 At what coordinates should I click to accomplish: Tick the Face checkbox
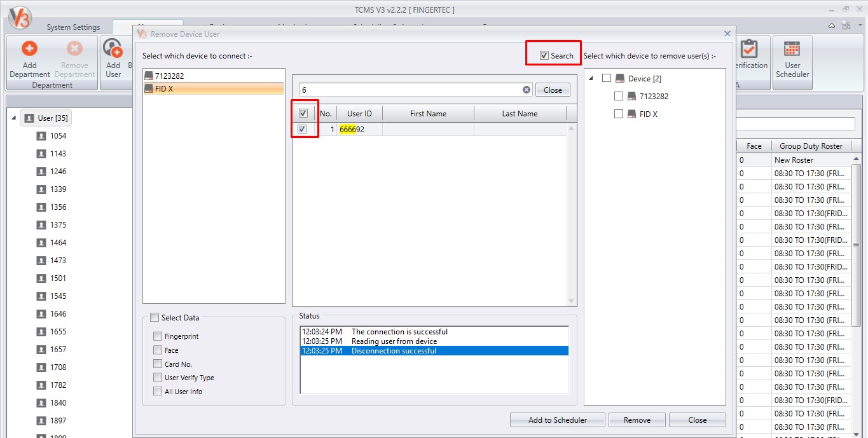pyautogui.click(x=158, y=350)
